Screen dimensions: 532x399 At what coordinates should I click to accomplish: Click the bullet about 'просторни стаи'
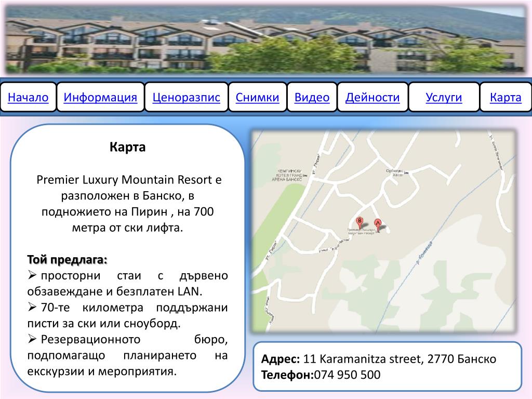click(127, 283)
